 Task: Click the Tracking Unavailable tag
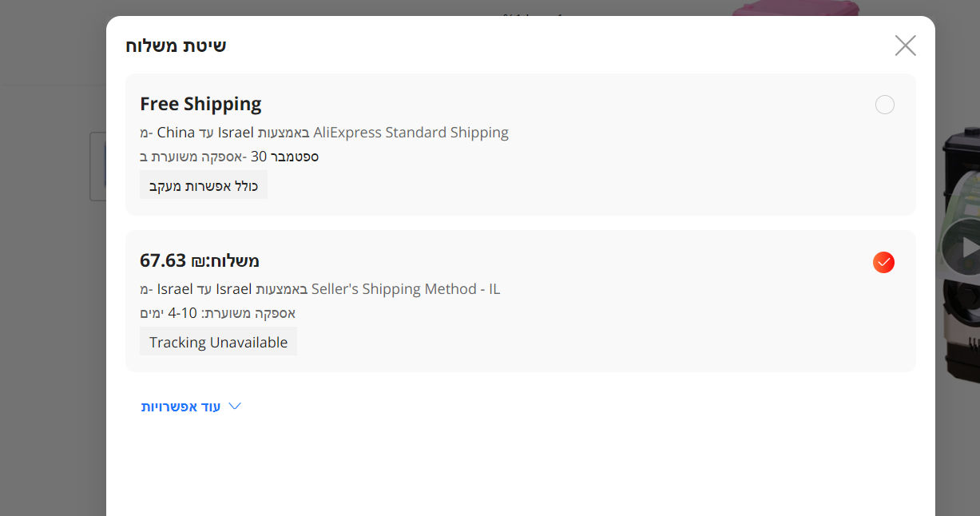coord(218,342)
